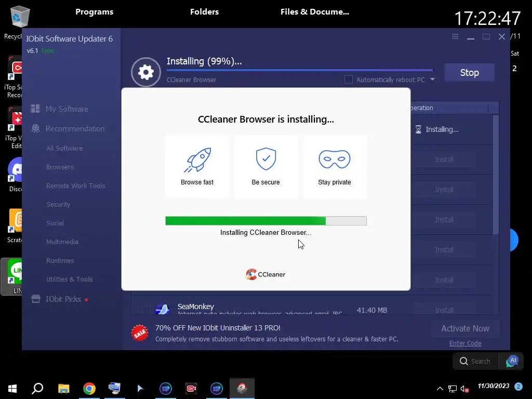This screenshot has height=399, width=532.
Task: Click the 17:22:47 desktop clock widget
Action: coord(487,18)
